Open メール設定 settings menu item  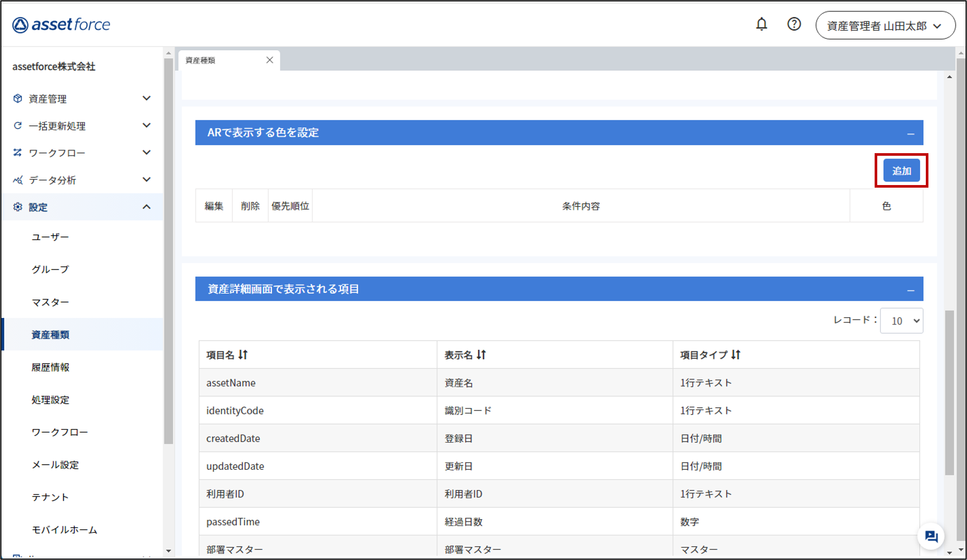pyautogui.click(x=55, y=465)
